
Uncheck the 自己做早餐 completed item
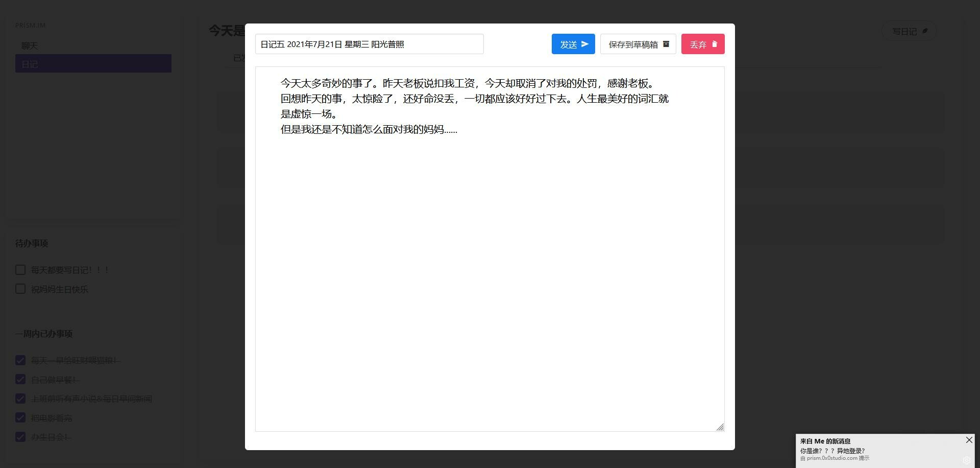[x=20, y=380]
